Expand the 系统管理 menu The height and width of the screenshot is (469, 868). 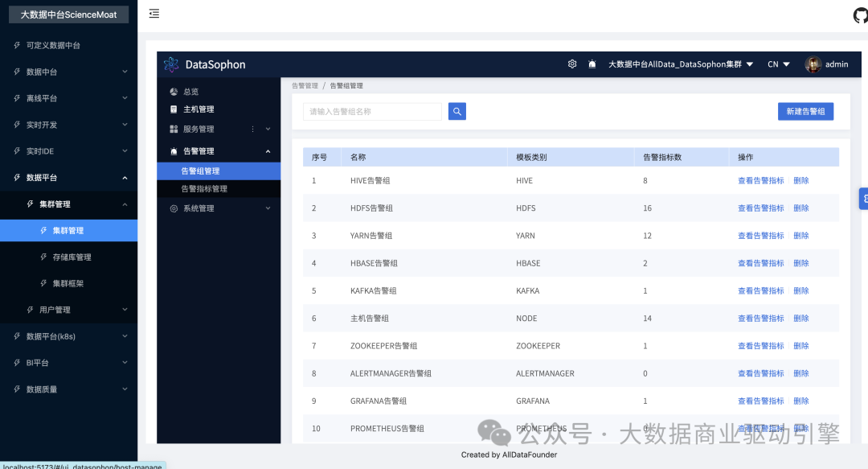pos(268,208)
